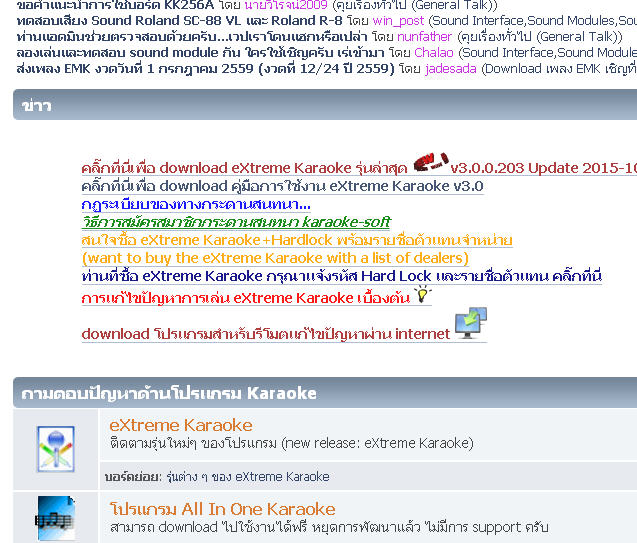Open General Talk board link beside nunfather
The height and width of the screenshot is (543, 637).
540,37
